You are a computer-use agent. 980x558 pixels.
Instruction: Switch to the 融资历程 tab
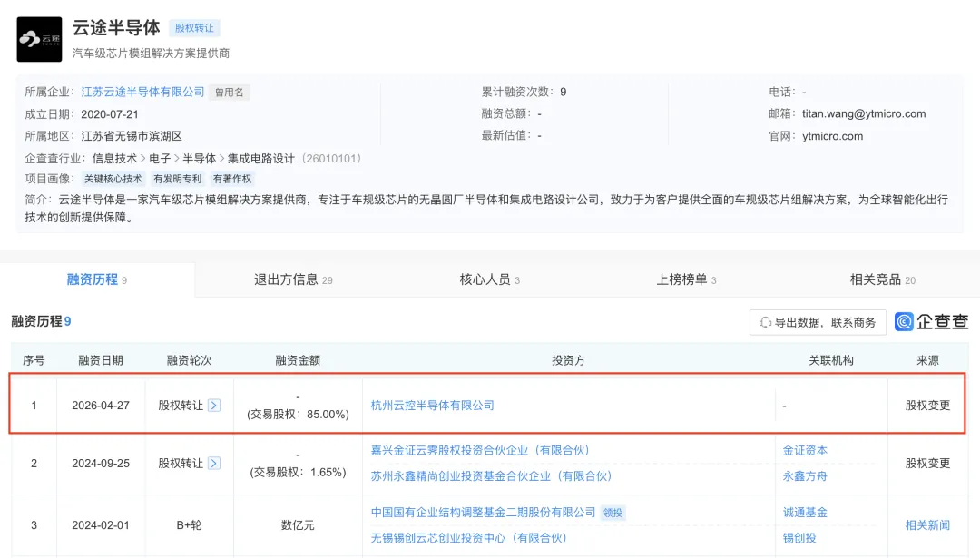pos(97,279)
